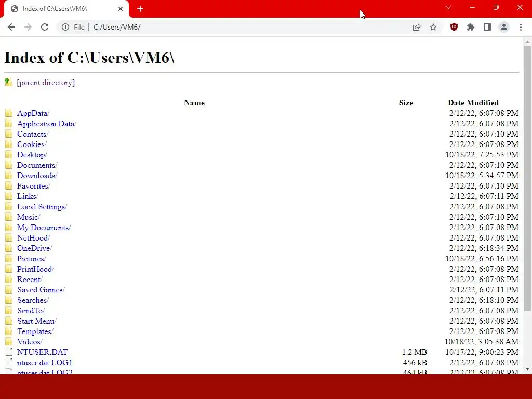Open the Extensions puzzle menu

coord(471,27)
